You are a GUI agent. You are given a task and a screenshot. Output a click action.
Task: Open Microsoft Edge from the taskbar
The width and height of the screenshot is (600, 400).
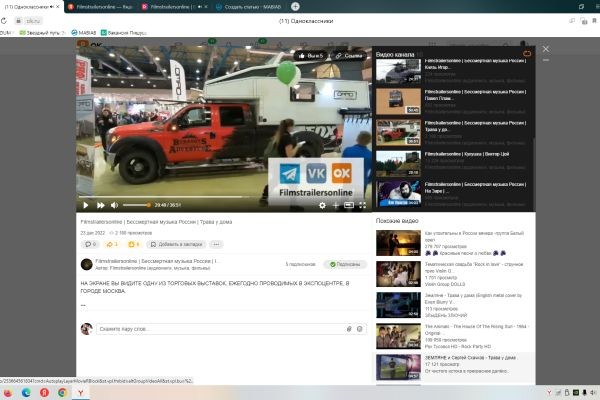[x=26, y=393]
